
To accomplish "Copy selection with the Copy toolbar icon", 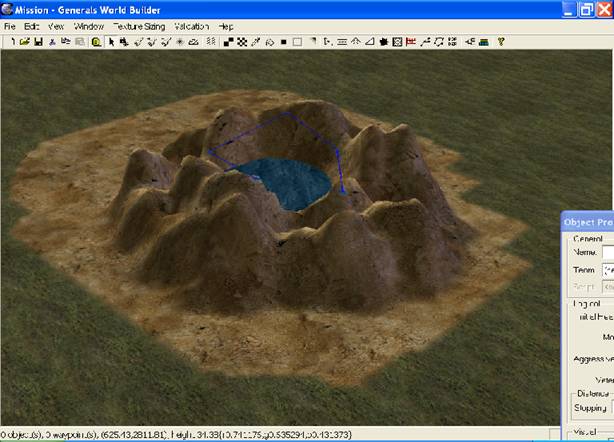I will click(65, 41).
